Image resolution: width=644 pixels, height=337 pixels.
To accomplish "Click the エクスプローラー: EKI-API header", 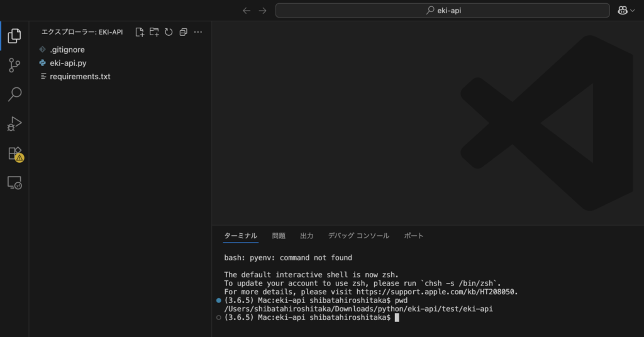I will coord(82,32).
